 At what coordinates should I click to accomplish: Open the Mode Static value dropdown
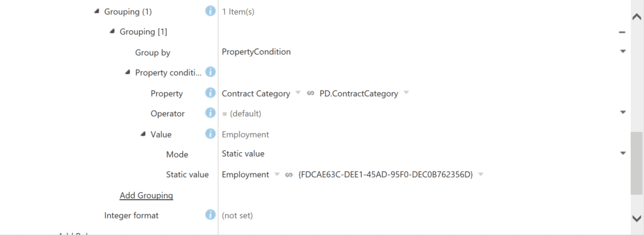click(623, 153)
